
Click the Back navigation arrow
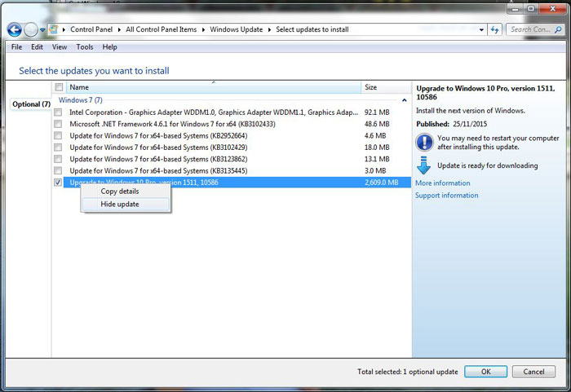15,30
